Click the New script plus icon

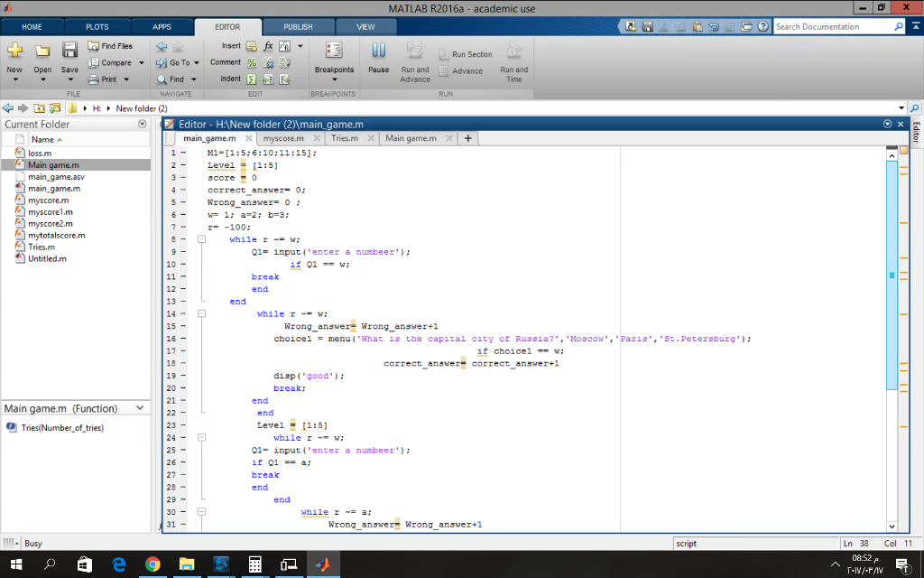click(14, 51)
